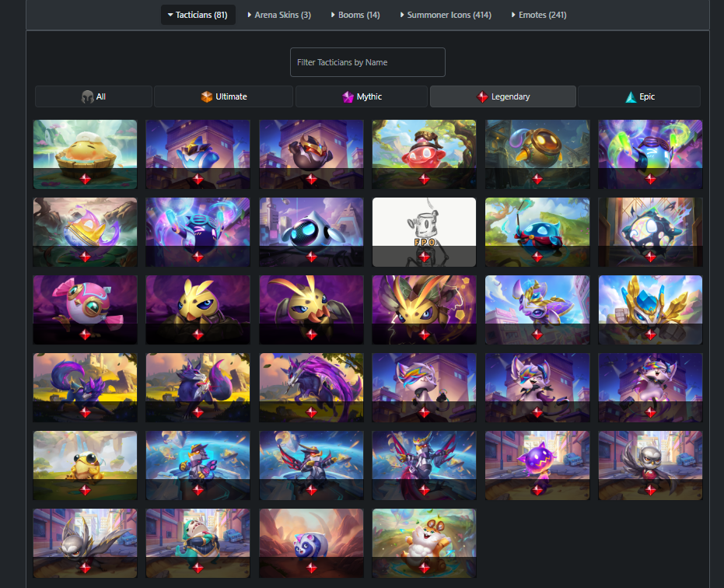Expand Summoner Icons (414) list
The image size is (724, 588).
coord(446,15)
